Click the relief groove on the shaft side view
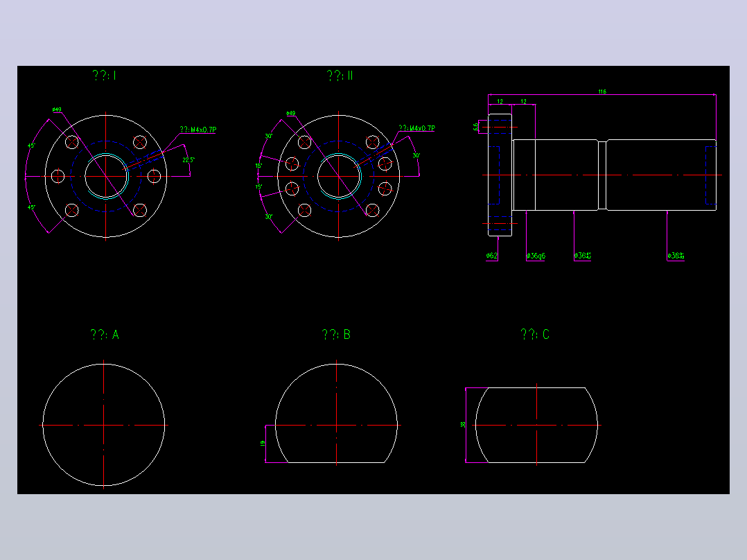The image size is (747, 560). pyautogui.click(x=602, y=175)
